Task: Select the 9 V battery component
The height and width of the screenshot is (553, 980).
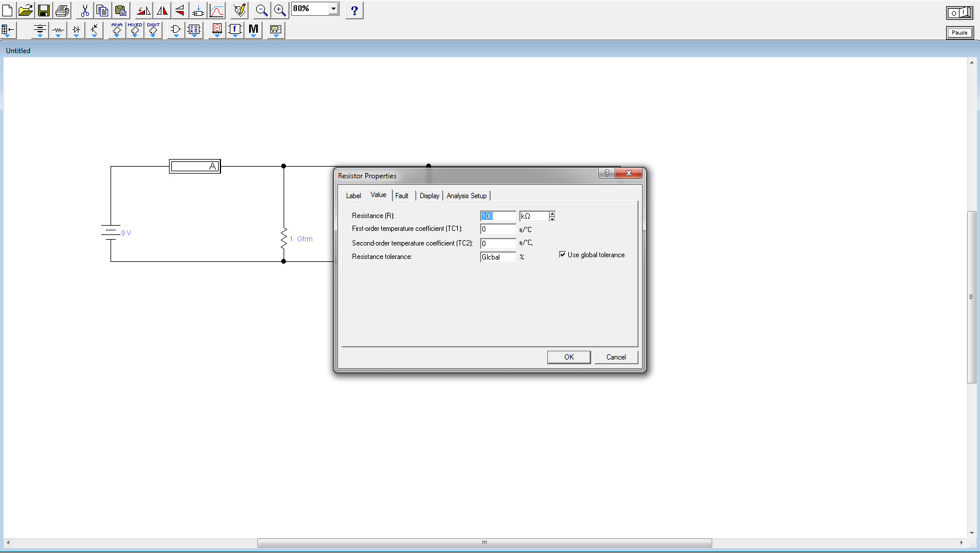Action: 111,232
